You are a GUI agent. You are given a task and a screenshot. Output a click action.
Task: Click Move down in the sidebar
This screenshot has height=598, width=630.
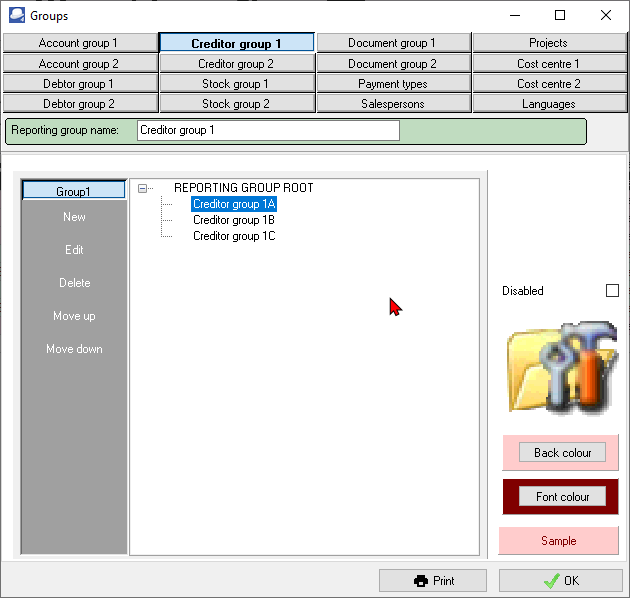pos(74,349)
